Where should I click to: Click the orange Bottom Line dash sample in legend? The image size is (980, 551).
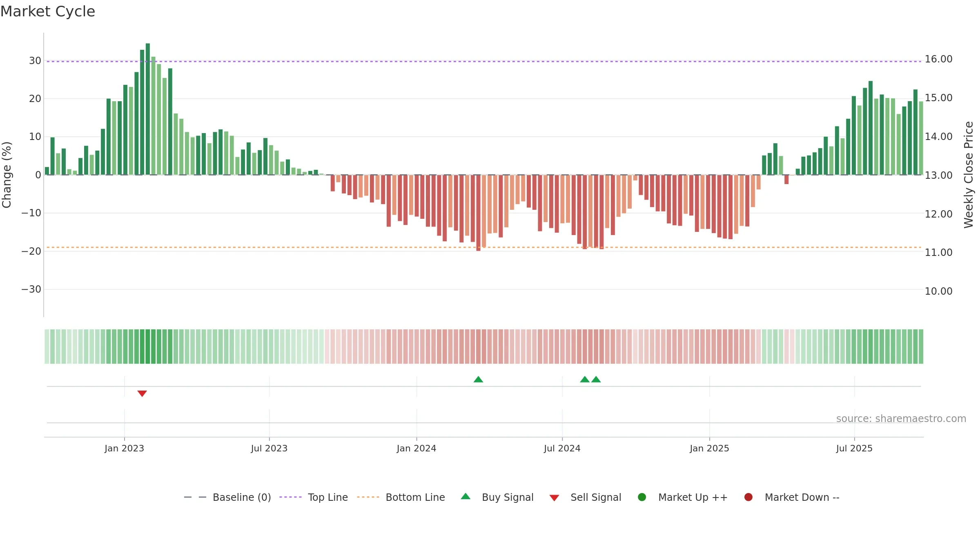(368, 497)
